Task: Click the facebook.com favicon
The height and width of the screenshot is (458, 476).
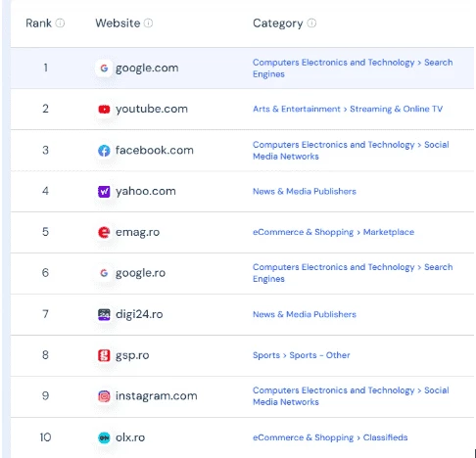Action: pyautogui.click(x=104, y=151)
